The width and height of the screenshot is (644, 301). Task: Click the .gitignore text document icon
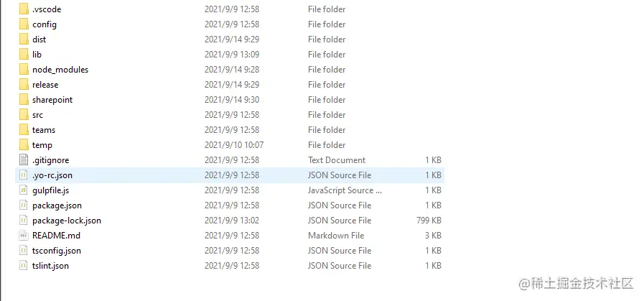24,160
